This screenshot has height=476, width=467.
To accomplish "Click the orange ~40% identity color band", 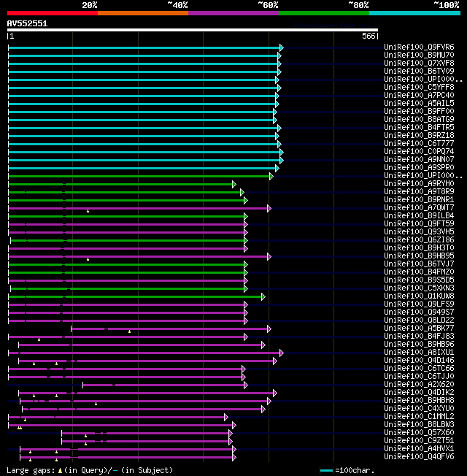I will 142,13.
